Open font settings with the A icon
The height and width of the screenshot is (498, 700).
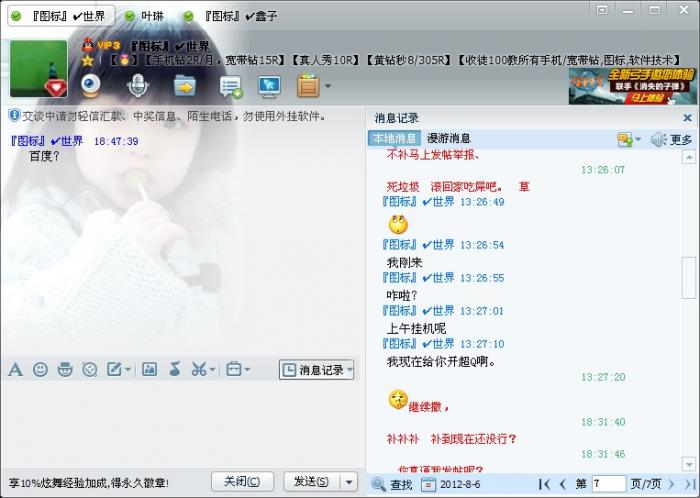click(x=16, y=369)
